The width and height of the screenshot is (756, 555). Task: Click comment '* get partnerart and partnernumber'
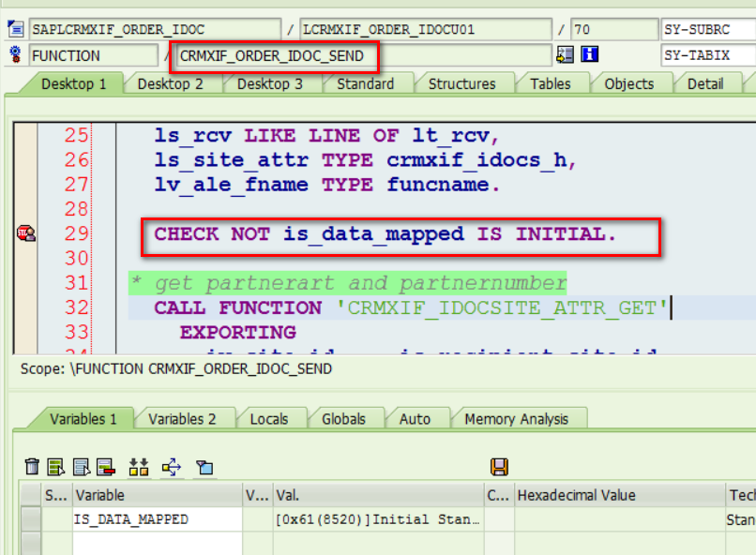tap(348, 283)
